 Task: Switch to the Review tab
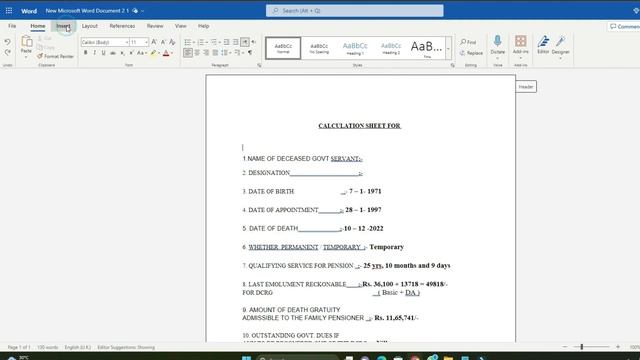pos(155,26)
